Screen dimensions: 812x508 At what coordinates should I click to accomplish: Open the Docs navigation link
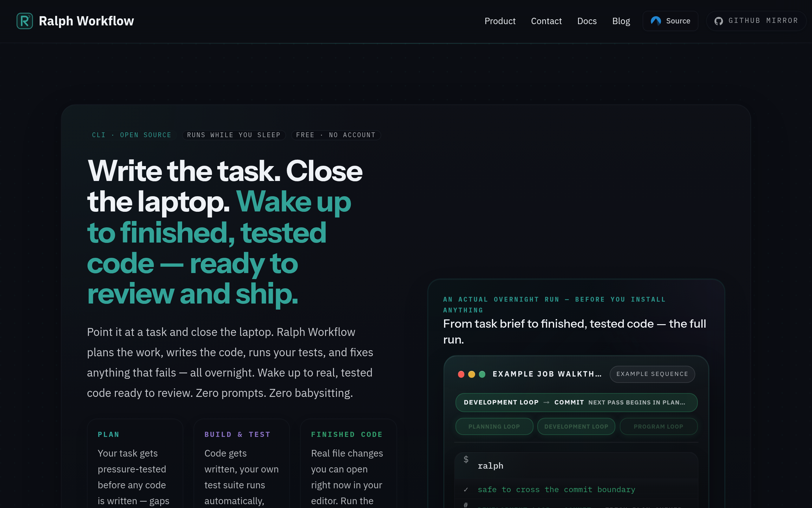[586, 21]
